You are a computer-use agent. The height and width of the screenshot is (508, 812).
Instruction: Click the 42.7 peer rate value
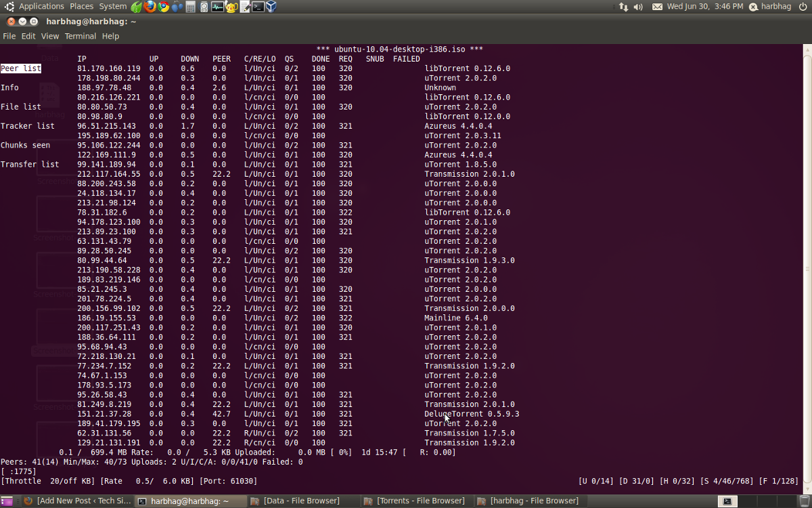tap(221, 414)
